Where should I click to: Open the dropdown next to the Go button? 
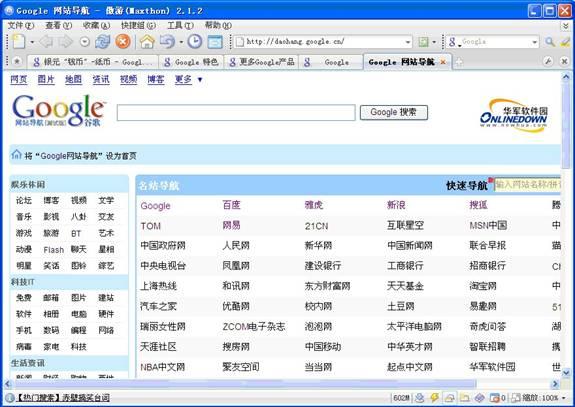click(x=434, y=42)
